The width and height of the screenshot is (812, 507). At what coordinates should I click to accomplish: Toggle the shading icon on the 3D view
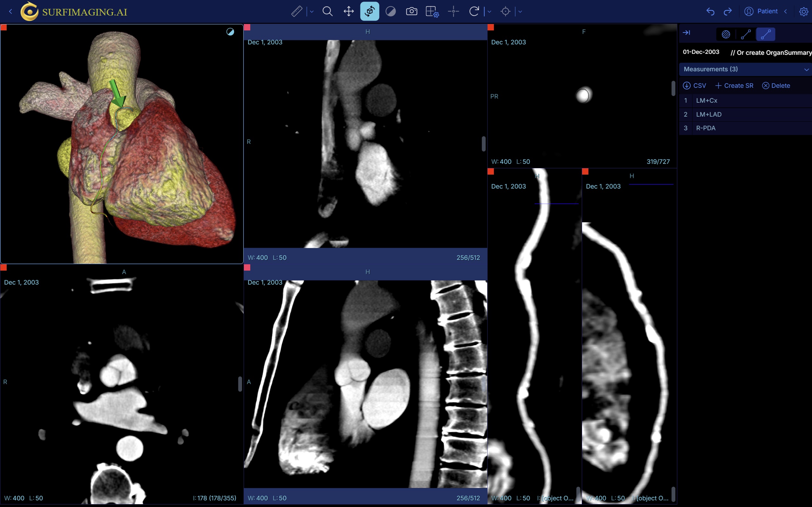point(231,31)
